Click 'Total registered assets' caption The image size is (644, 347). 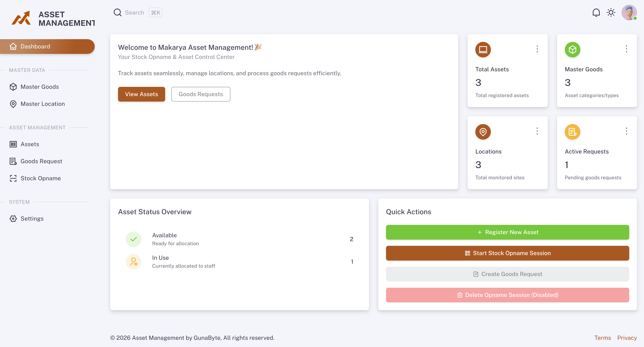click(x=502, y=95)
